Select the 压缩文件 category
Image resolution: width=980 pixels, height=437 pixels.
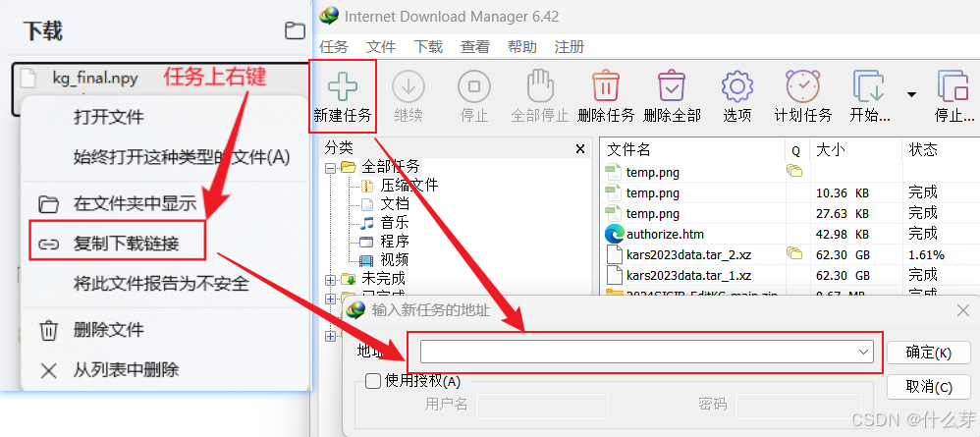[408, 185]
